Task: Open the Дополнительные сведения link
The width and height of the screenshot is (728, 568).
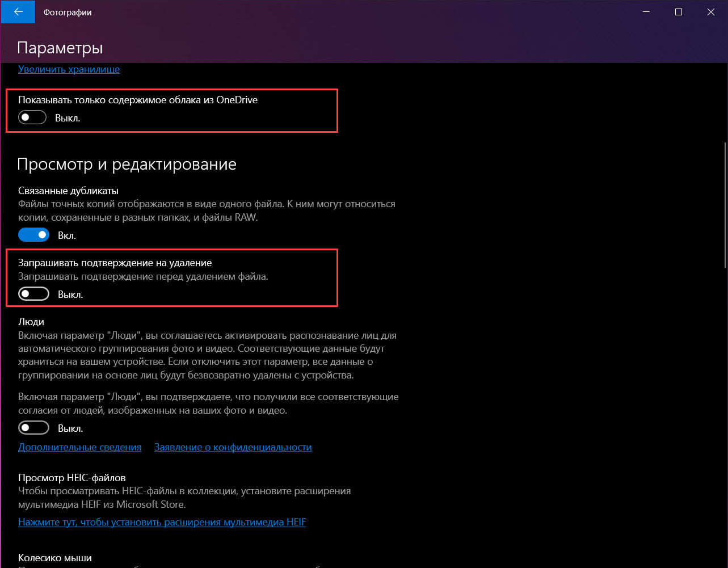Action: 79,447
